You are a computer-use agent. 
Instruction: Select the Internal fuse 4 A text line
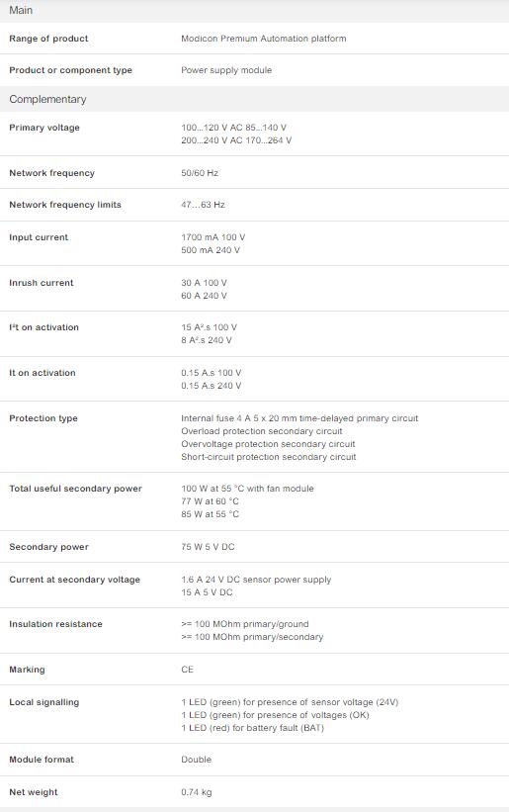299,418
